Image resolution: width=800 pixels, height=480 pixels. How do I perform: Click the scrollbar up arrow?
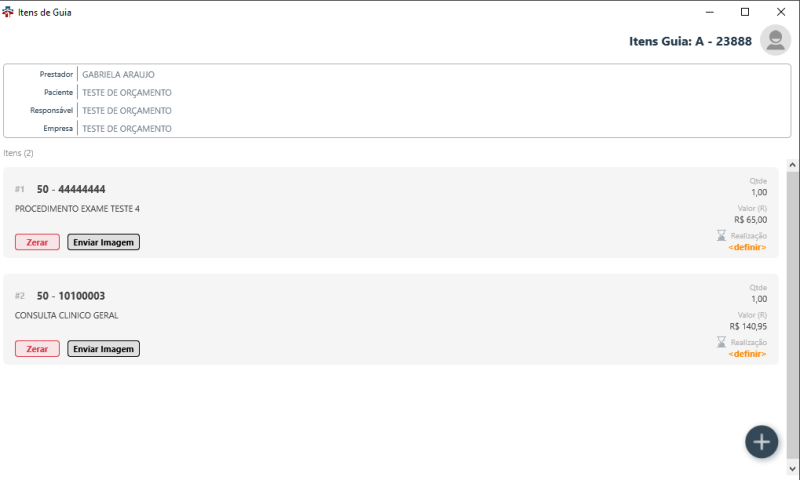pyautogui.click(x=792, y=165)
